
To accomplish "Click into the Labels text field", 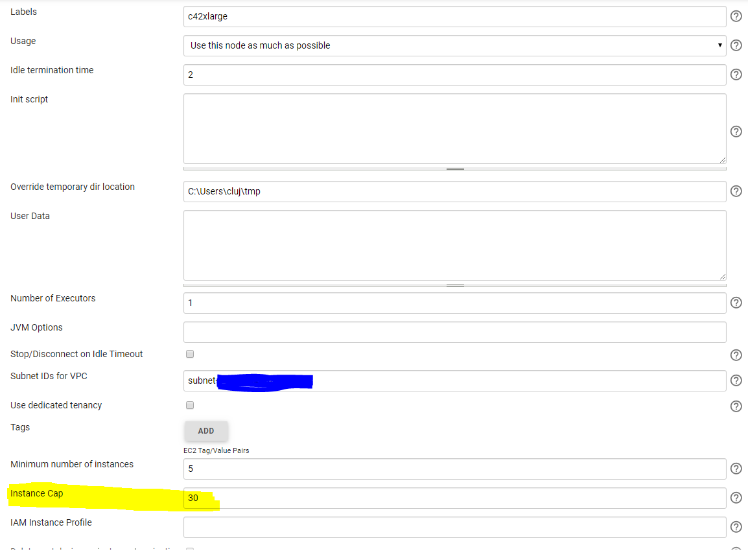I will pos(454,16).
